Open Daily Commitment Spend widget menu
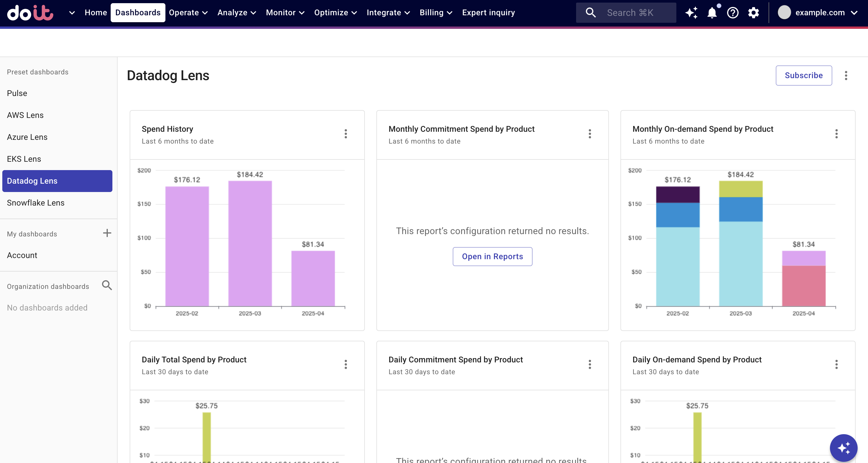The image size is (868, 463). [x=590, y=364]
